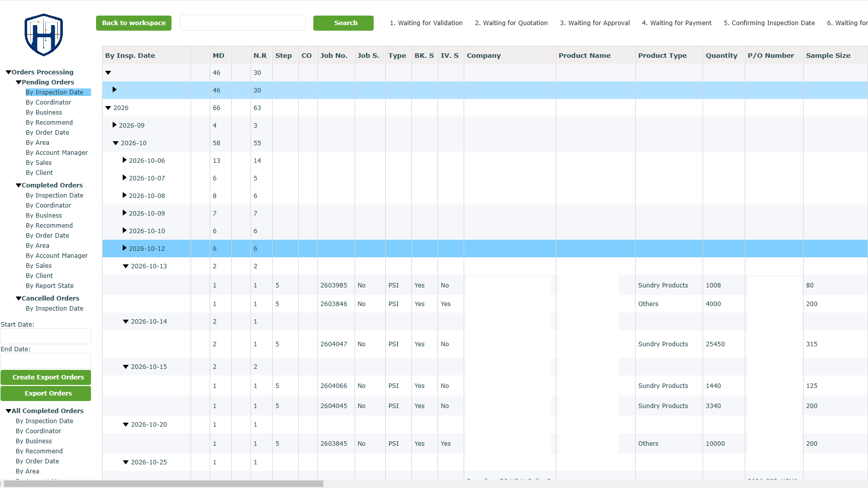This screenshot has width=868, height=488.
Task: Open job number 2603985
Action: coord(333,285)
